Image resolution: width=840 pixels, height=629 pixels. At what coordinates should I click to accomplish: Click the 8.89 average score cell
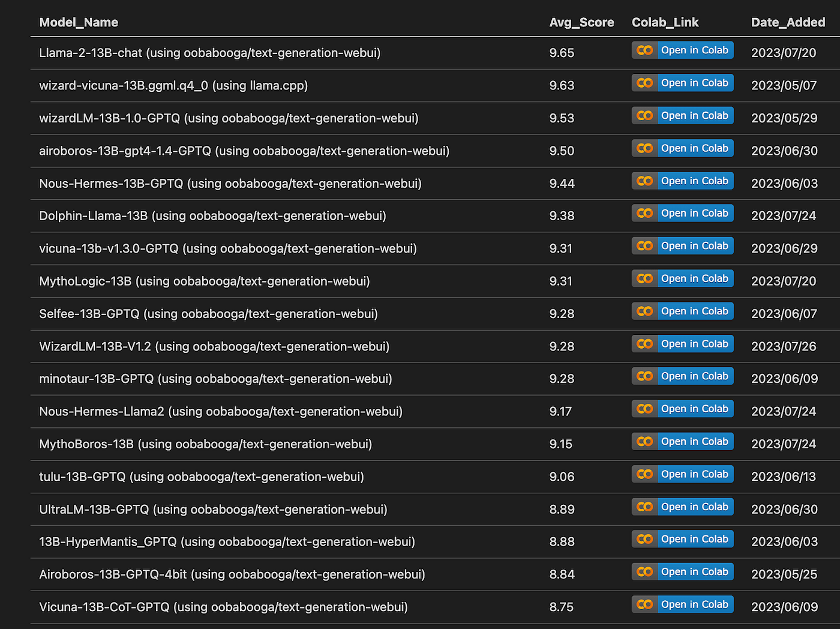[562, 509]
